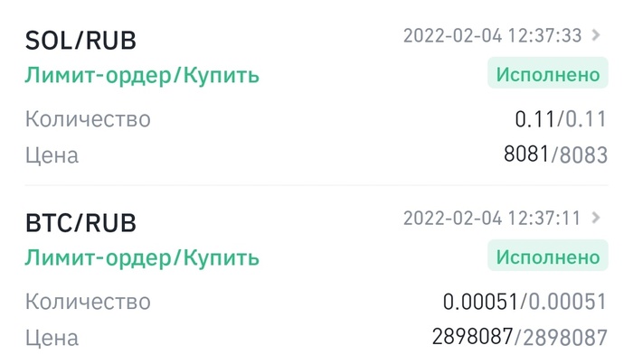The width and height of the screenshot is (633, 364).
Task: Select the gray 8083 limit price
Action: point(583,155)
